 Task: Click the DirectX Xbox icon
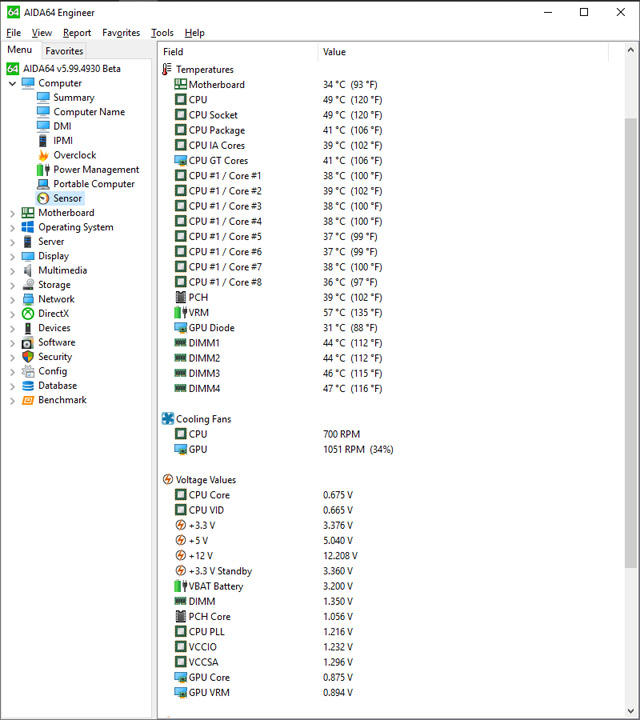pos(28,314)
